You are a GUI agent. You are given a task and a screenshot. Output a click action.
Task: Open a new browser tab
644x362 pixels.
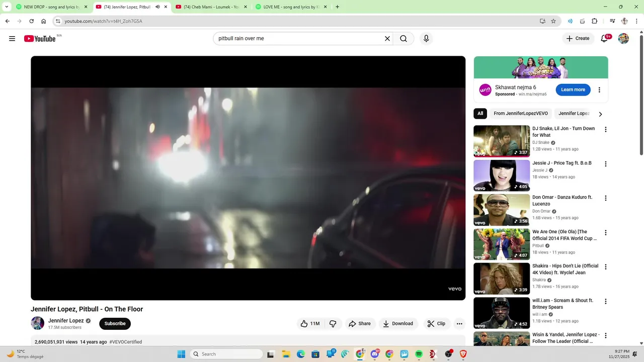coord(337,7)
